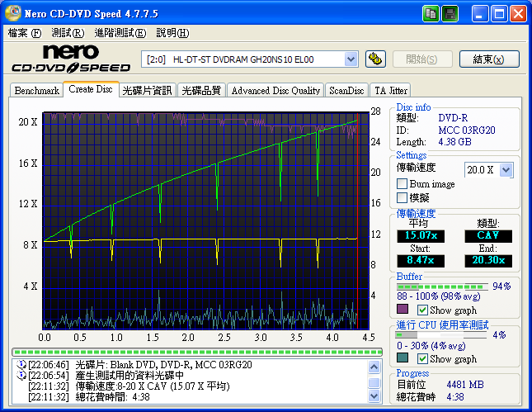Click the info icon beside the 22:06:54 log entry

pos(21,375)
